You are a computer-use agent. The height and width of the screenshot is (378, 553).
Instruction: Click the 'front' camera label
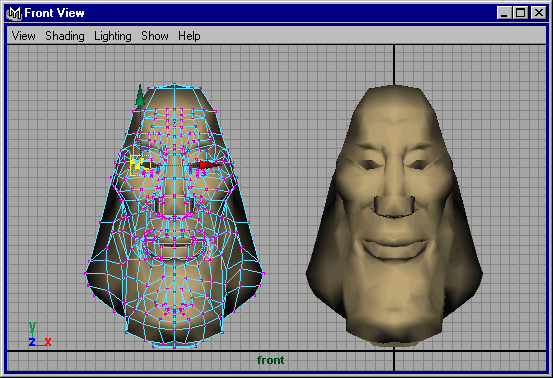(x=271, y=360)
